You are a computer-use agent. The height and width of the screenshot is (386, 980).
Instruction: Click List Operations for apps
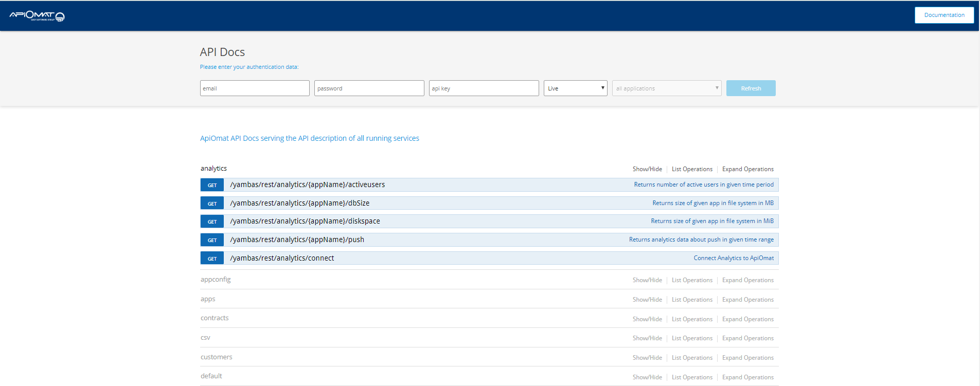[x=692, y=300]
